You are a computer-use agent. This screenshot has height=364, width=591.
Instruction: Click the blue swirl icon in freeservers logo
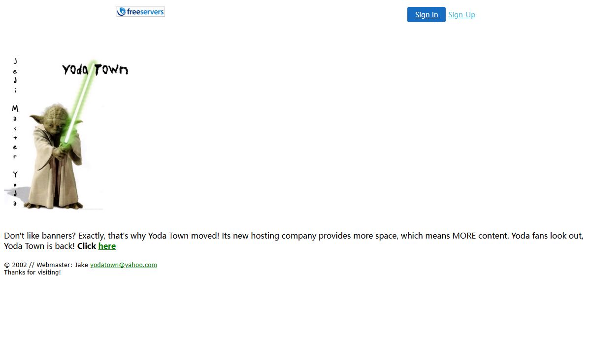click(122, 12)
